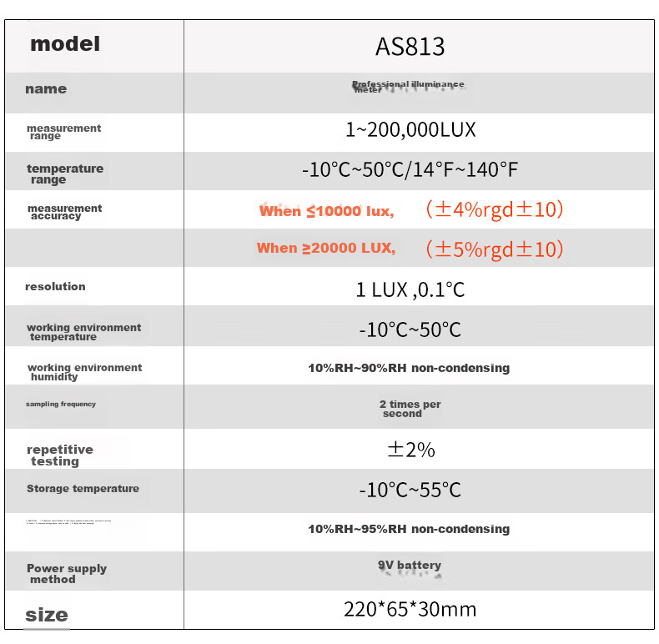Viewport: 659px width, 644px height.
Task: Select the -10°C~50°C working temperature value
Action: [410, 330]
